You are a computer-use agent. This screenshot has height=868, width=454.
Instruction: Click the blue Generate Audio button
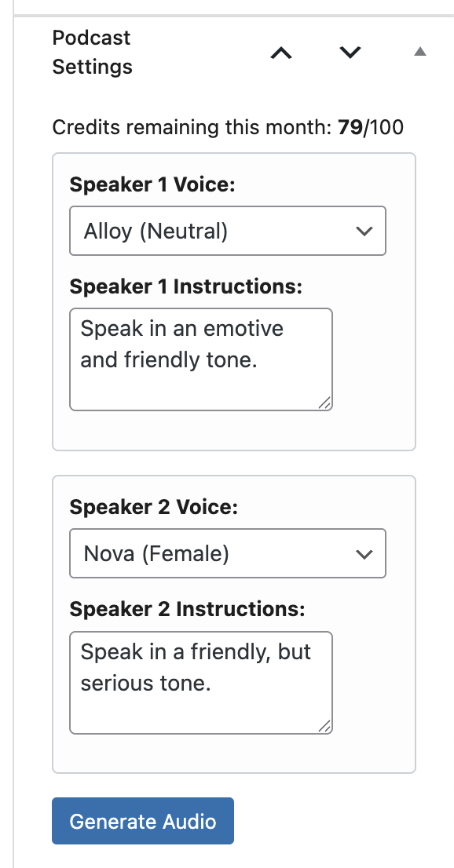(142, 821)
